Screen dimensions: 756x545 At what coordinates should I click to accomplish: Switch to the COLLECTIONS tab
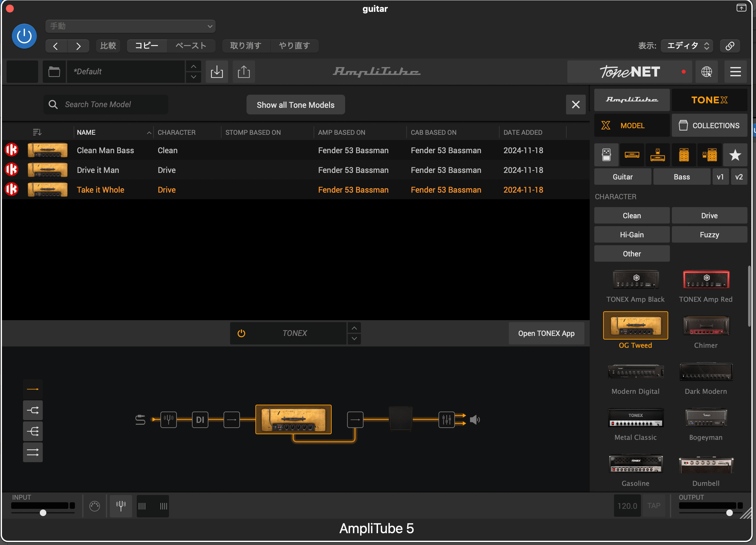point(710,125)
